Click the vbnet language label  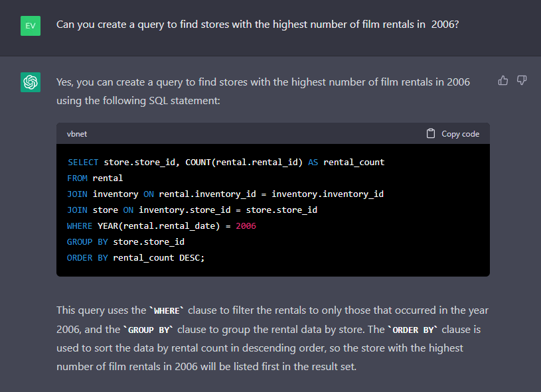(x=77, y=134)
